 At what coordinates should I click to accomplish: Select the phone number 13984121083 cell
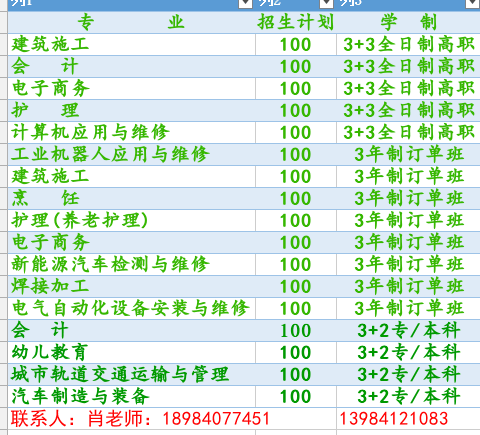pos(408,418)
